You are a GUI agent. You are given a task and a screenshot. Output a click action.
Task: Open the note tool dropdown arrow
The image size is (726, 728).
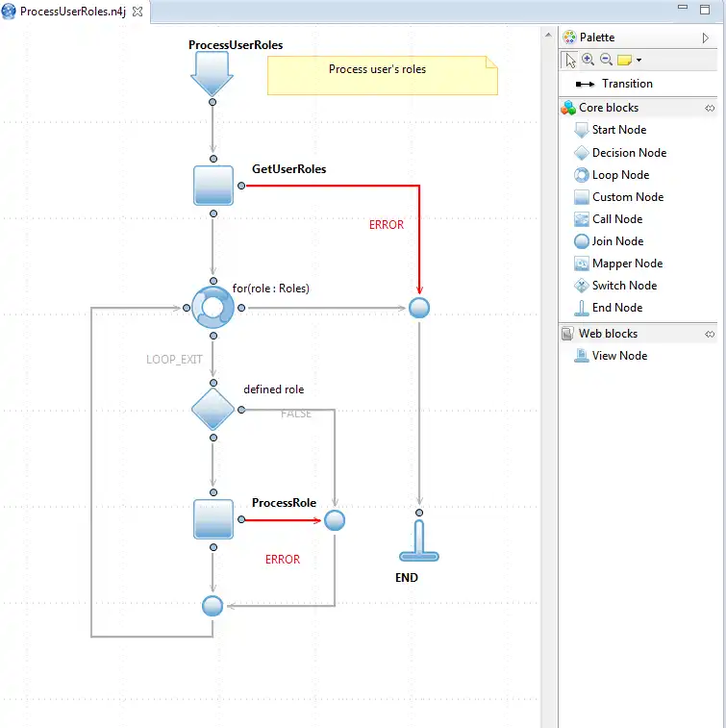pyautogui.click(x=638, y=60)
